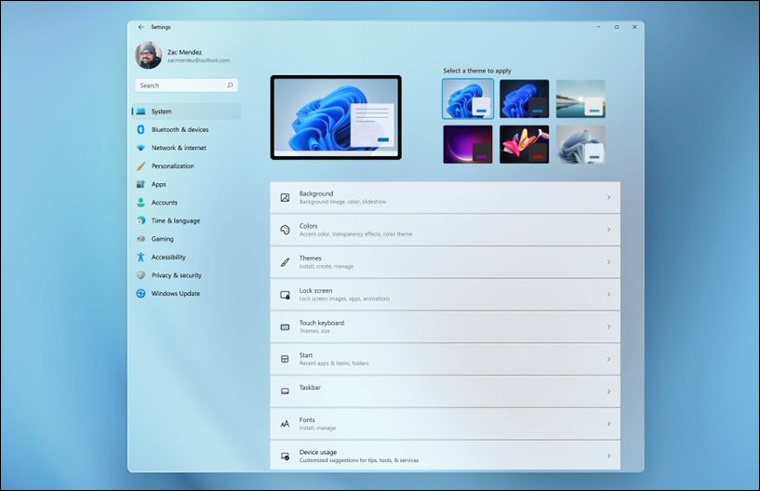Screen dimensions: 760x491
Task: Apply the dark blue bloom theme
Action: [x=524, y=99]
